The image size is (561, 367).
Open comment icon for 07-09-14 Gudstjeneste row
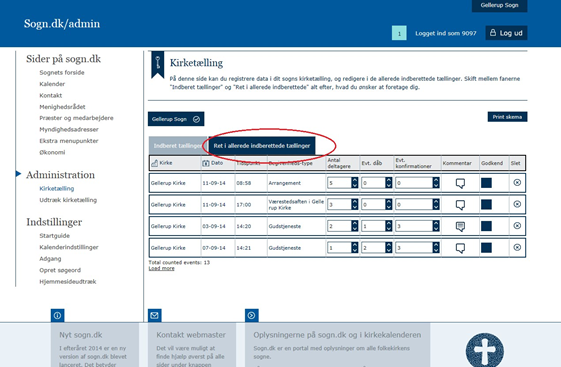coord(460,248)
